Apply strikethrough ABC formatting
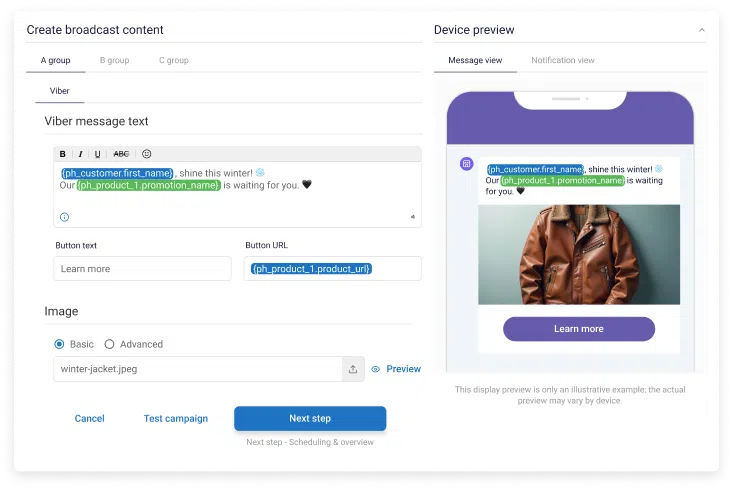 pyautogui.click(x=121, y=154)
